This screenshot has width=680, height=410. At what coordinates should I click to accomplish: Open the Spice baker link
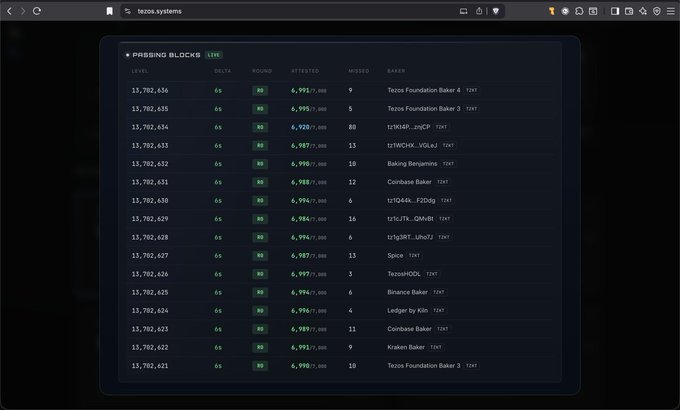[x=395, y=256]
